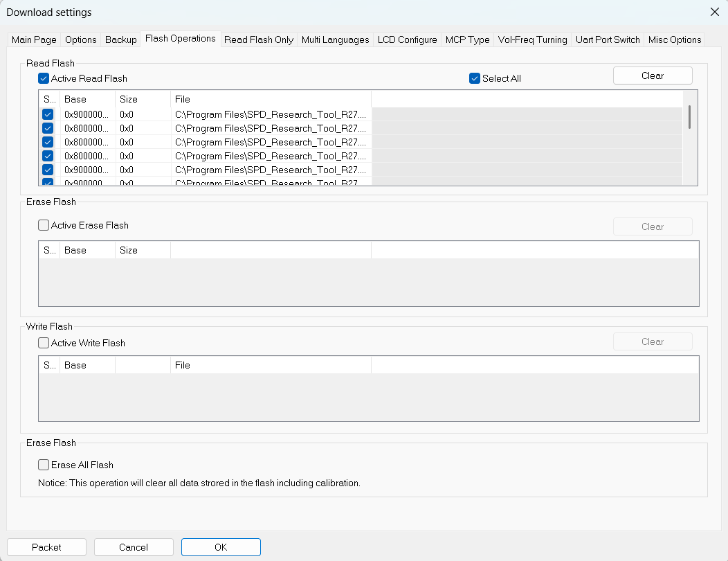Click the Read Flash list vertical scrollbar
The width and height of the screenshot is (728, 561).
(x=689, y=118)
